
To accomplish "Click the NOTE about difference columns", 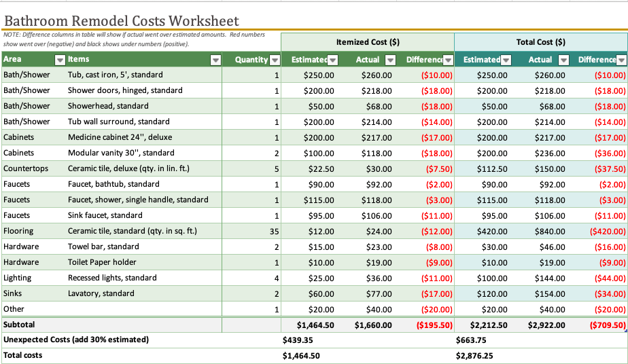I will (134, 39).
